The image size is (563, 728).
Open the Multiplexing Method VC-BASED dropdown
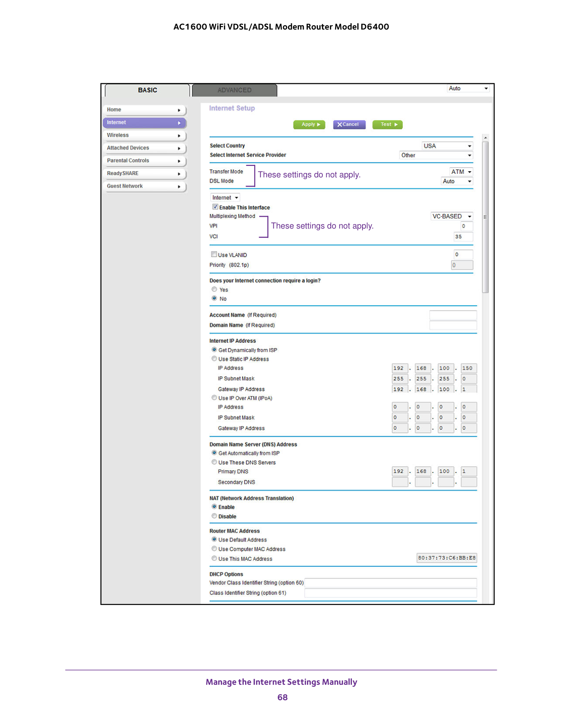click(451, 217)
